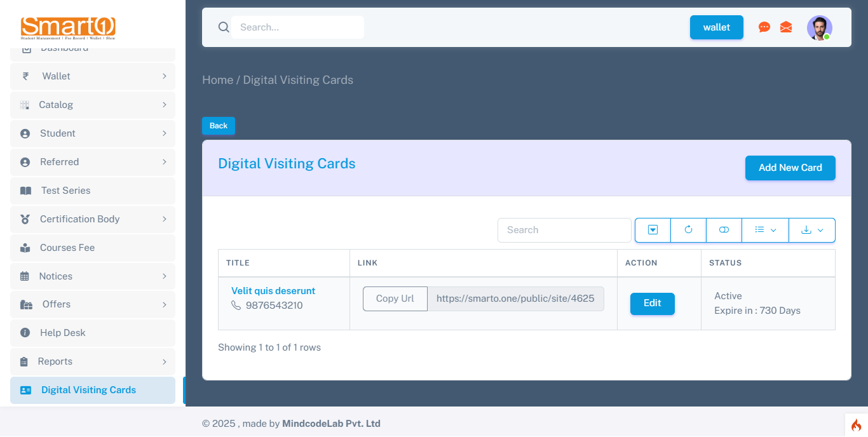The width and height of the screenshot is (868, 437).
Task: Click the blue wallet button in header
Action: [x=716, y=27]
